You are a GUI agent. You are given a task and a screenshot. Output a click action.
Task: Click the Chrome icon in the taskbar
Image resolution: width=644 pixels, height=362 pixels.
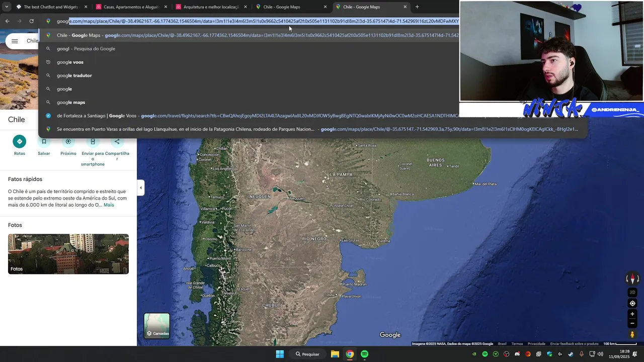tap(350, 354)
